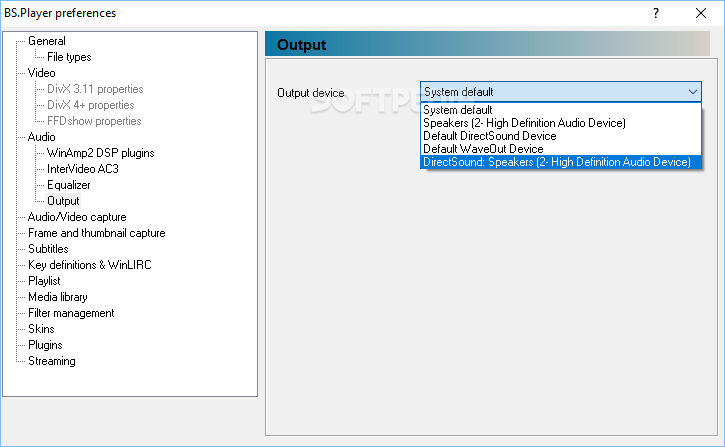This screenshot has width=725, height=447.
Task: Open Filter management settings
Action: pos(71,313)
